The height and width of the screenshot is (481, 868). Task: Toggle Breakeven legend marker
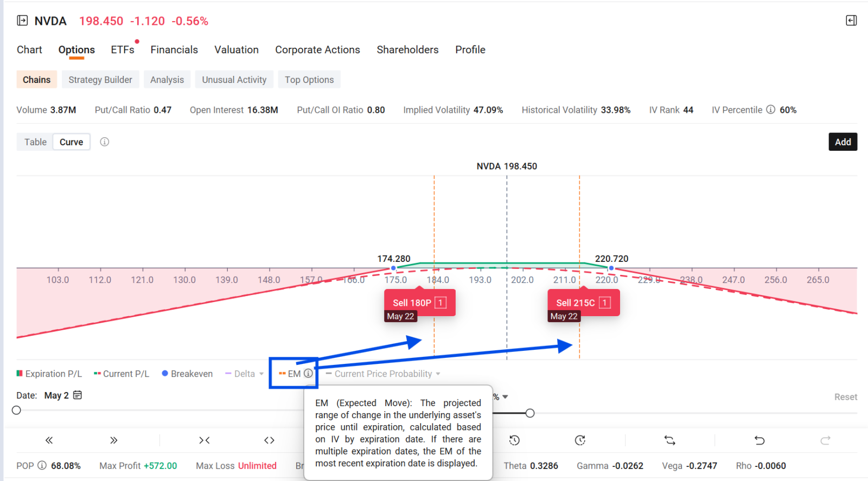(187, 374)
